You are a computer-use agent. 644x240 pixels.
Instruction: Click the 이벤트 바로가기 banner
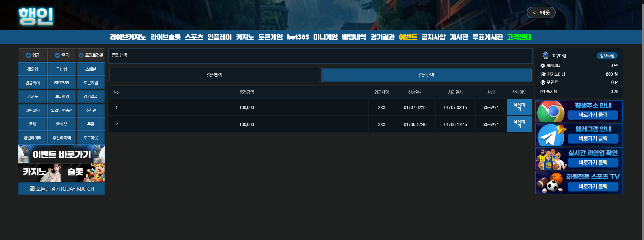tap(62, 154)
